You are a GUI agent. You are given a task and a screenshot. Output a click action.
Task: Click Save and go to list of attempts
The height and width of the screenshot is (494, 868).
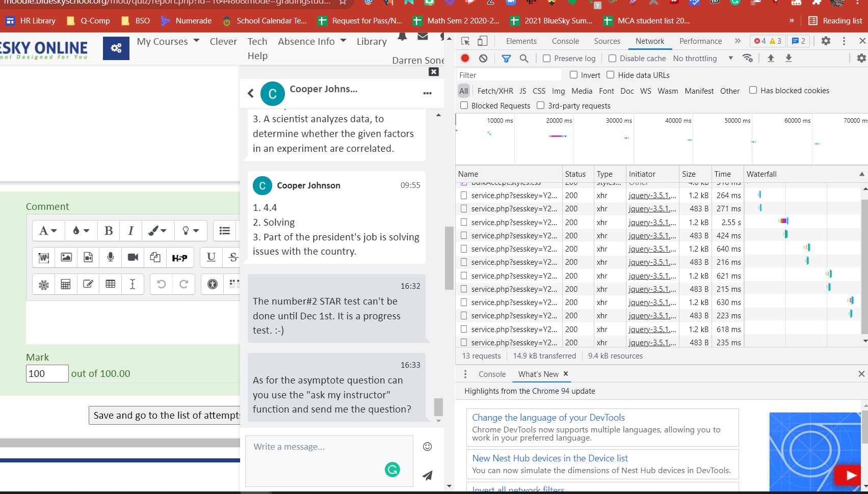pyautogui.click(x=164, y=415)
